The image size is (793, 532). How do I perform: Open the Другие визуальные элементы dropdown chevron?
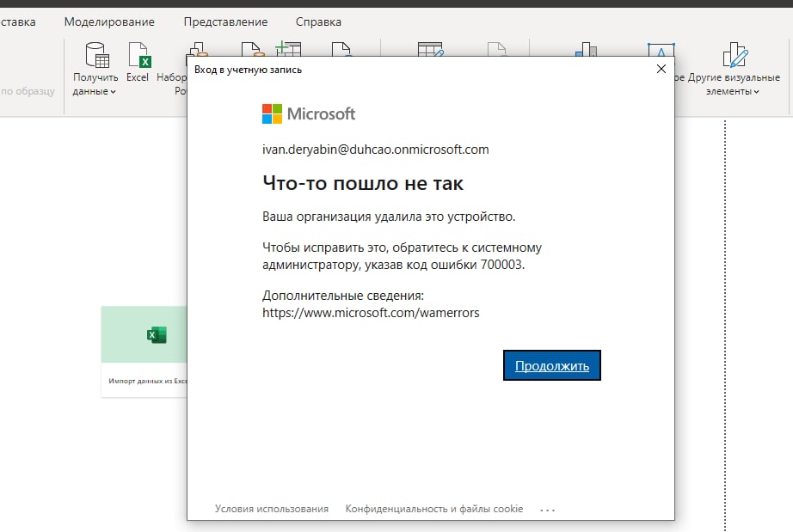click(x=756, y=92)
